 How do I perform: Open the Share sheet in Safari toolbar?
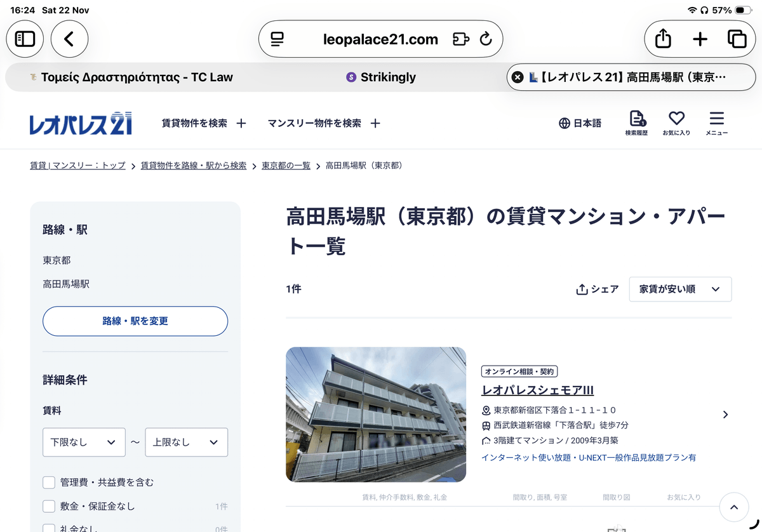click(x=662, y=39)
